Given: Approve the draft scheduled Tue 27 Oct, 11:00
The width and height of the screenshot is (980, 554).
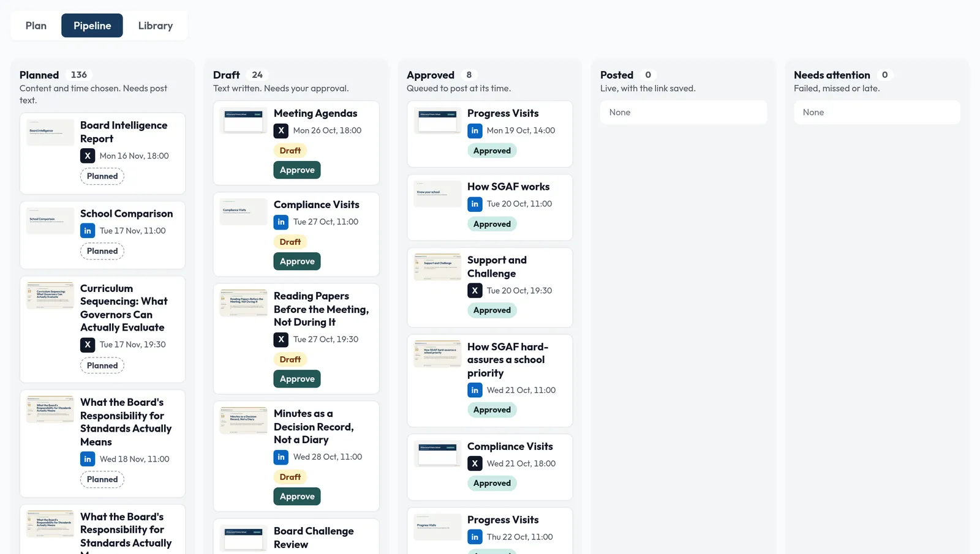Looking at the screenshot, I should (x=297, y=261).
